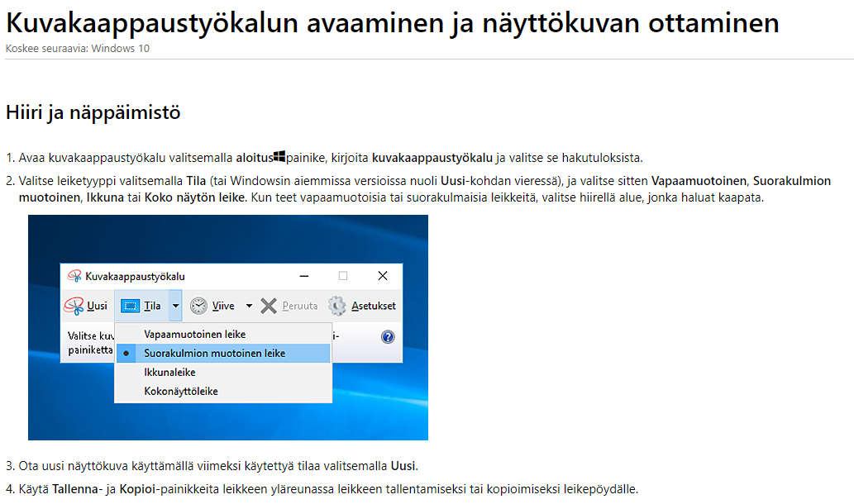
Task: Click the text Koskee seuraavia: Windows 10
Action: tap(78, 49)
